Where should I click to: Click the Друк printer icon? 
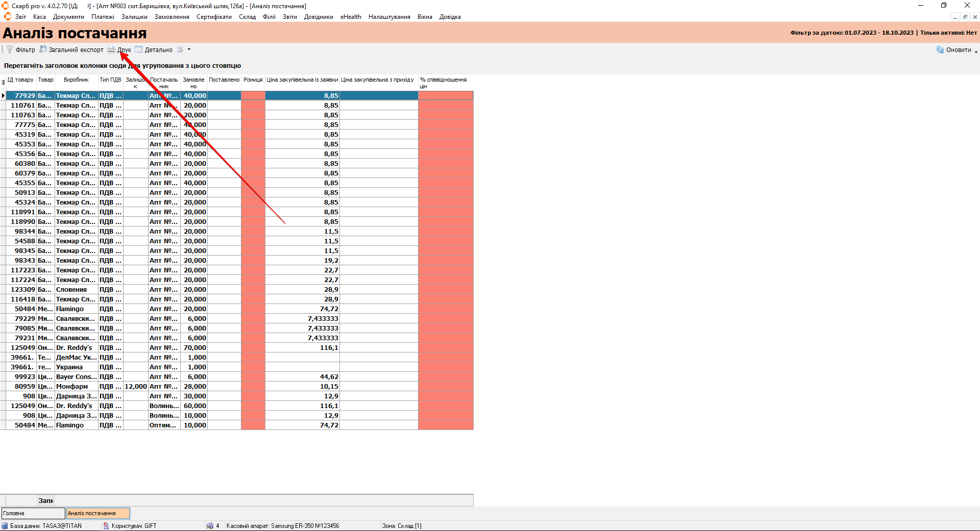tap(111, 49)
